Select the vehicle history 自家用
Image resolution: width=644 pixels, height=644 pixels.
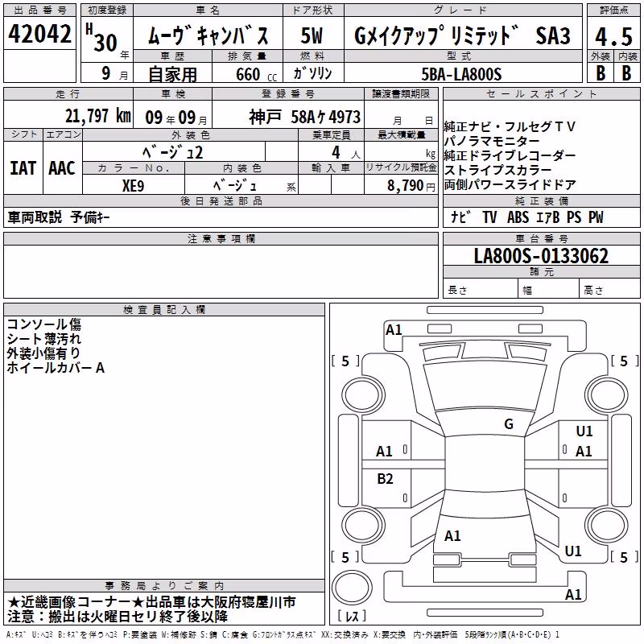[172, 74]
